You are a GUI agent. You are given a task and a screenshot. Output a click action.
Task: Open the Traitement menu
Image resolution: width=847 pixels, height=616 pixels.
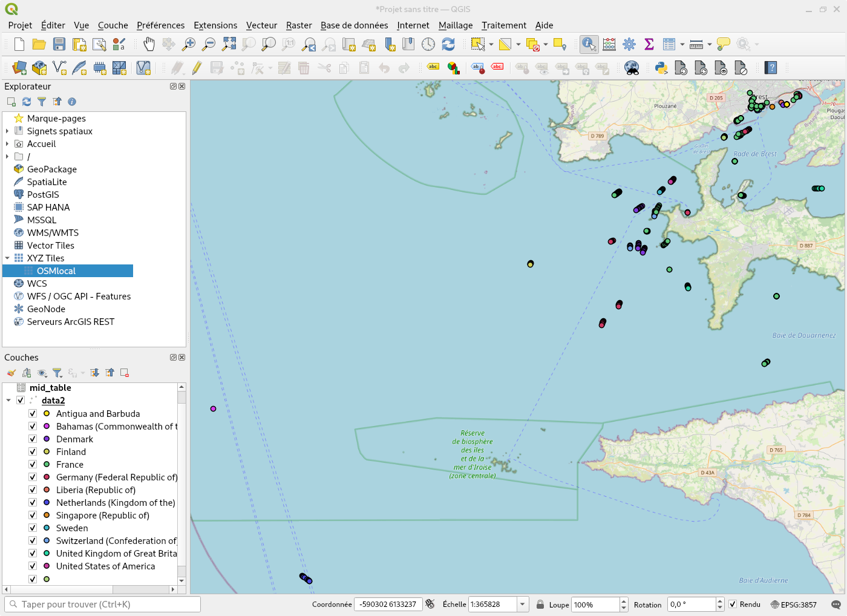(x=503, y=25)
